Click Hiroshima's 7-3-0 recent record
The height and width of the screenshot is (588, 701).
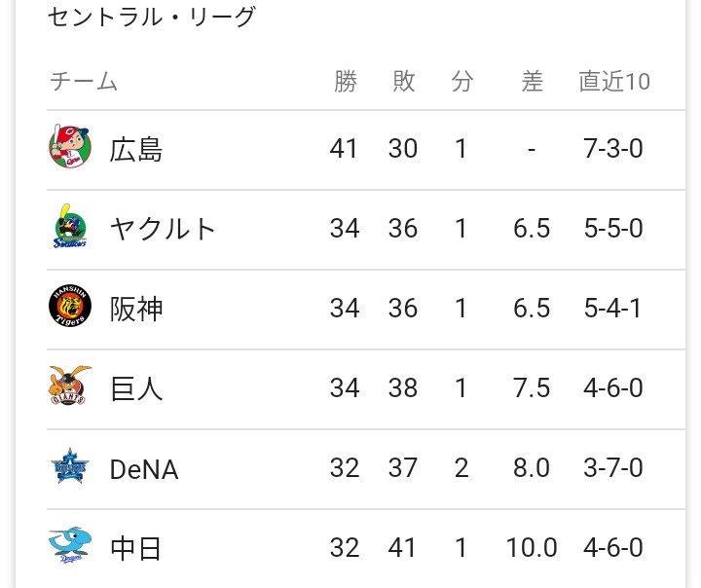click(x=613, y=148)
